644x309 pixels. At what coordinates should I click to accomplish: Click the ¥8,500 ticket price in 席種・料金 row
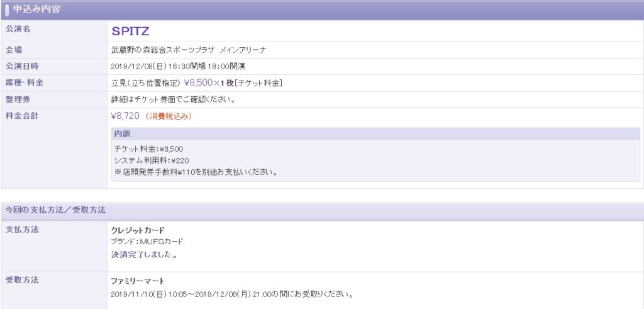pyautogui.click(x=199, y=82)
